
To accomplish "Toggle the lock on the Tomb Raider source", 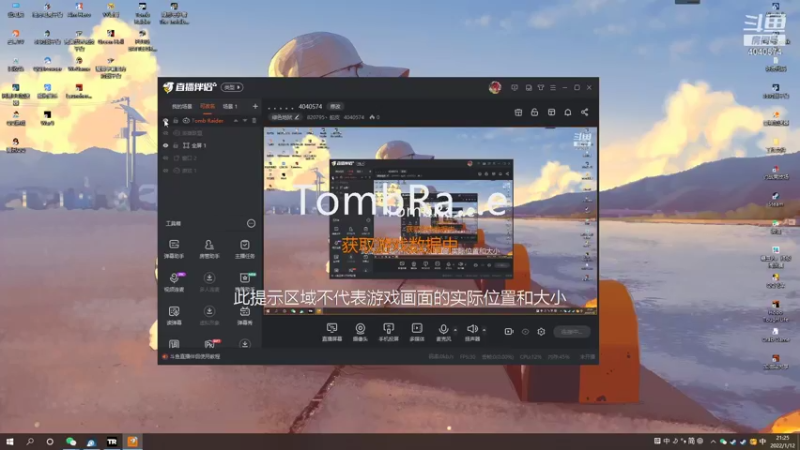I will coord(176,121).
